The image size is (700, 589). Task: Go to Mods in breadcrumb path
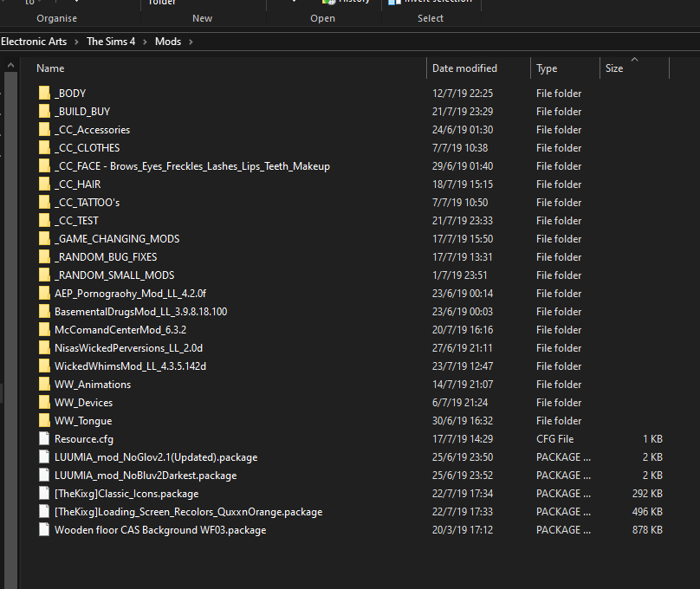(x=168, y=42)
